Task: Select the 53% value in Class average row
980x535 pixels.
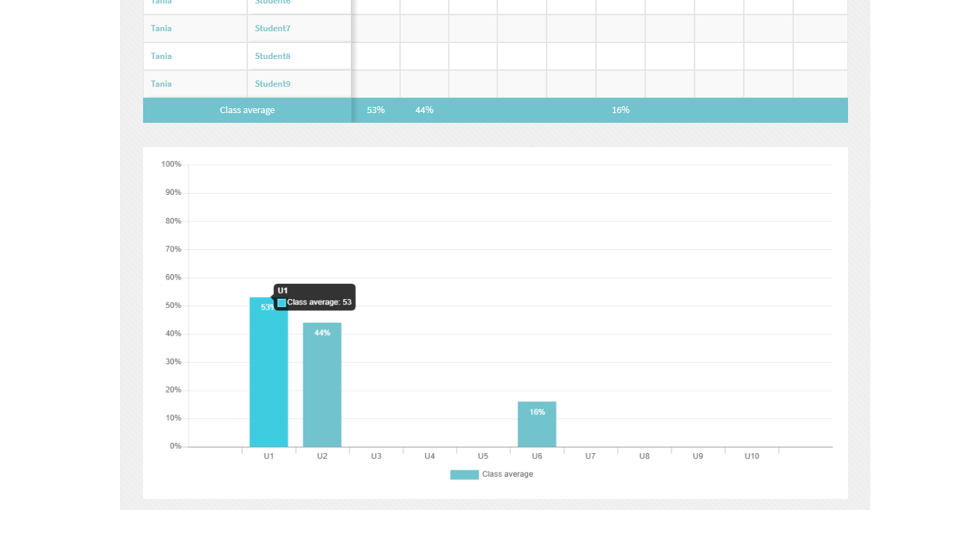Action: coord(376,110)
